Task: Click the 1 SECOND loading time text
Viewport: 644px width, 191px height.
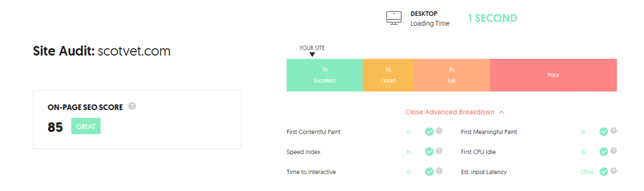Action: pos(492,18)
